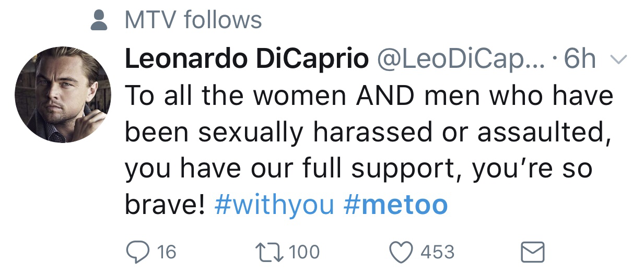
Task: Click the retweet count 100
Action: (x=303, y=253)
